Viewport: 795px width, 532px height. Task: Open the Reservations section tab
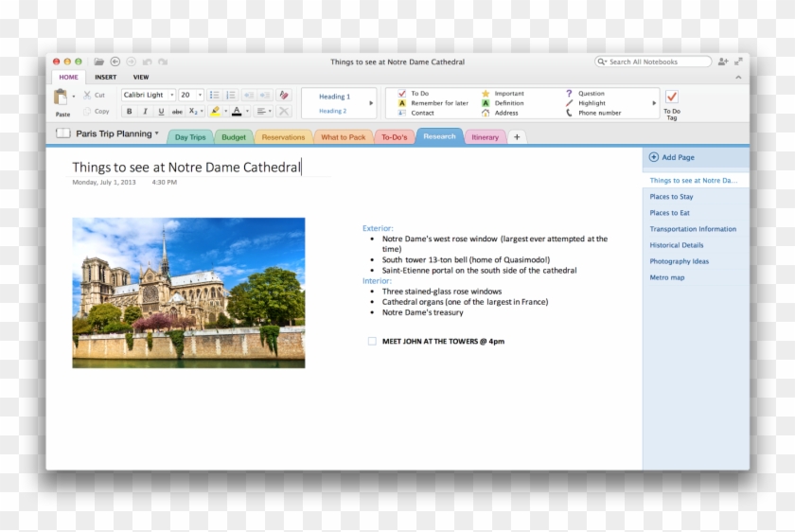283,137
